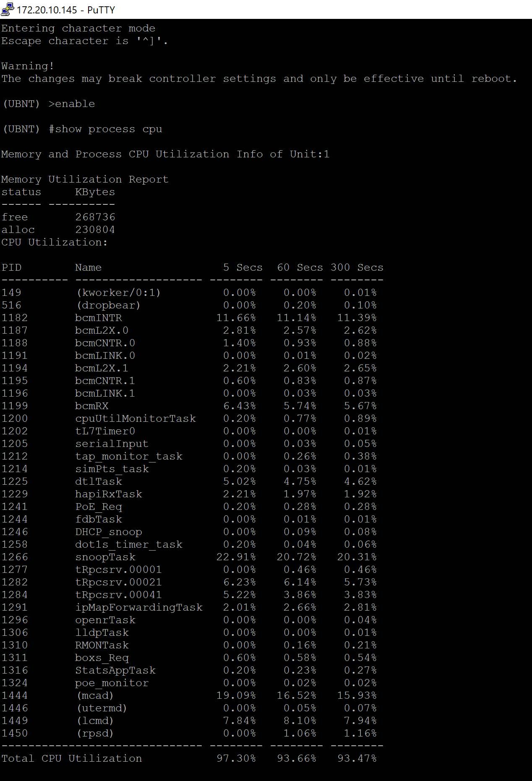The height and width of the screenshot is (781, 532).
Task: Click the bcmINTR process name
Action: pyautogui.click(x=99, y=318)
